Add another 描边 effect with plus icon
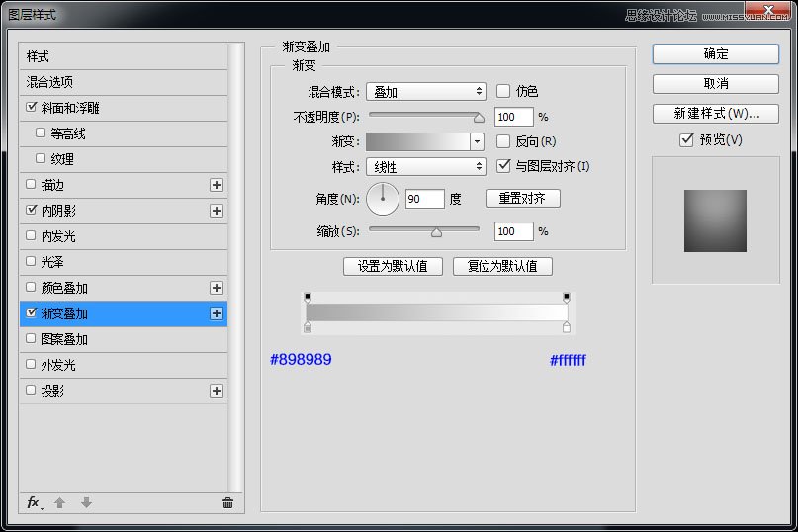 click(217, 185)
